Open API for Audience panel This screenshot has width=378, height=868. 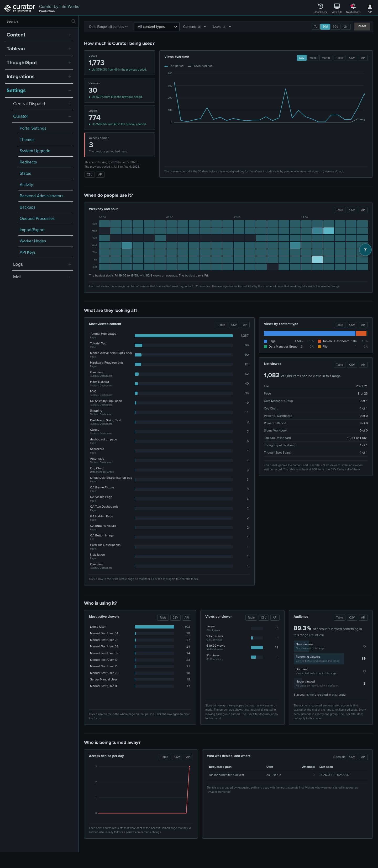363,618
